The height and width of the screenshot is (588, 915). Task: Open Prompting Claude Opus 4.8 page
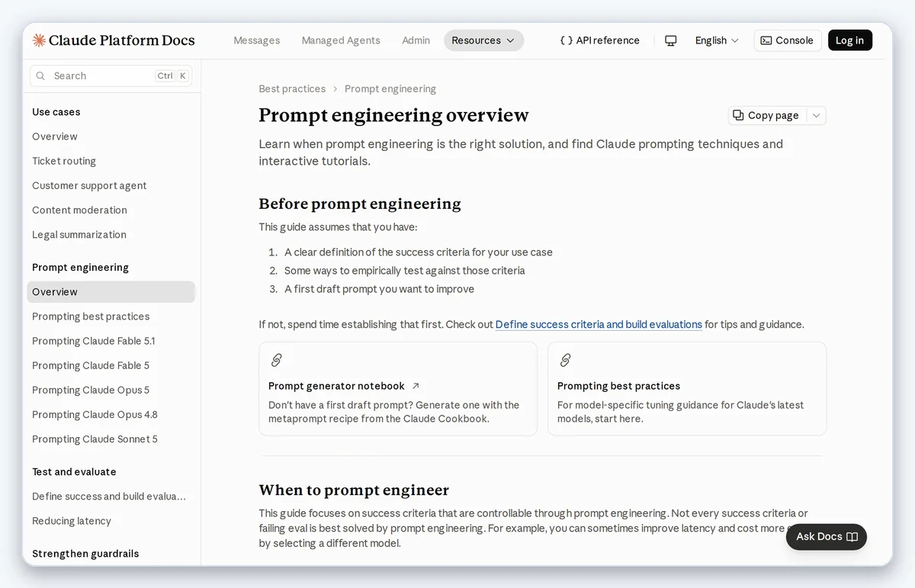95,415
